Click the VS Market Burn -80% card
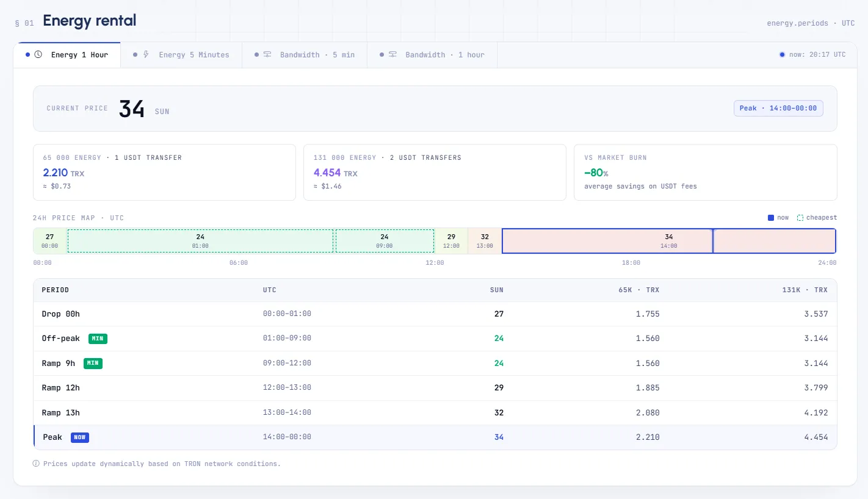This screenshot has width=868, height=499. point(706,172)
